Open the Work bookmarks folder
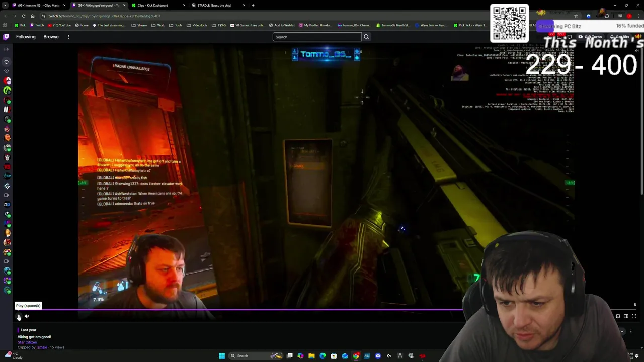Screen dimensions: 644x362 158,25
